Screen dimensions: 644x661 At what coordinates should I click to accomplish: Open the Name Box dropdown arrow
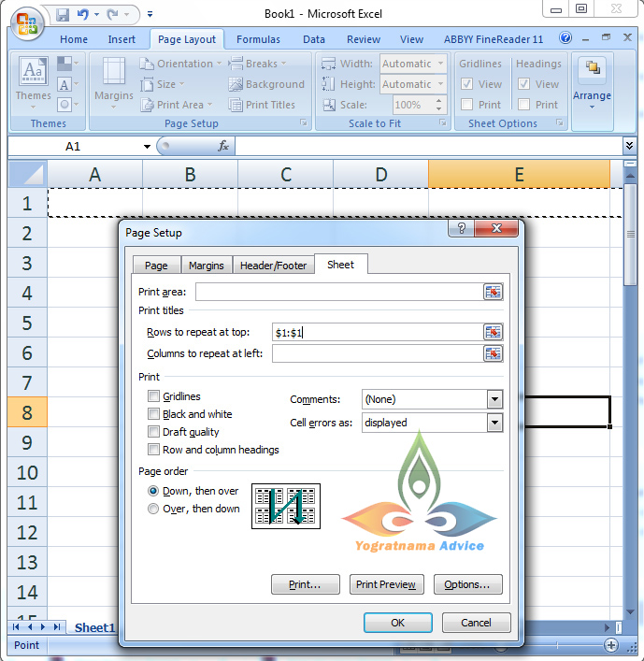(x=147, y=147)
